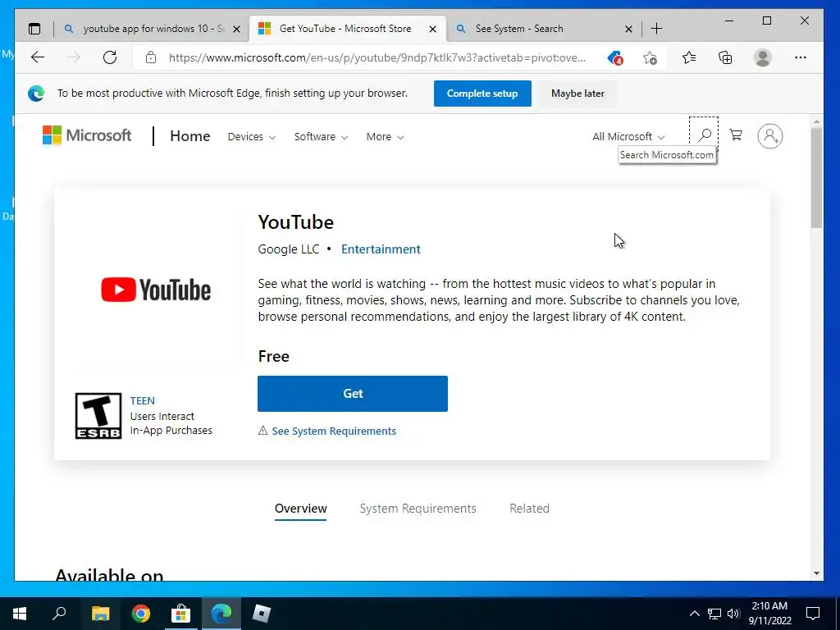Image resolution: width=840 pixels, height=630 pixels.
Task: Expand the Software dropdown
Action: (x=321, y=137)
